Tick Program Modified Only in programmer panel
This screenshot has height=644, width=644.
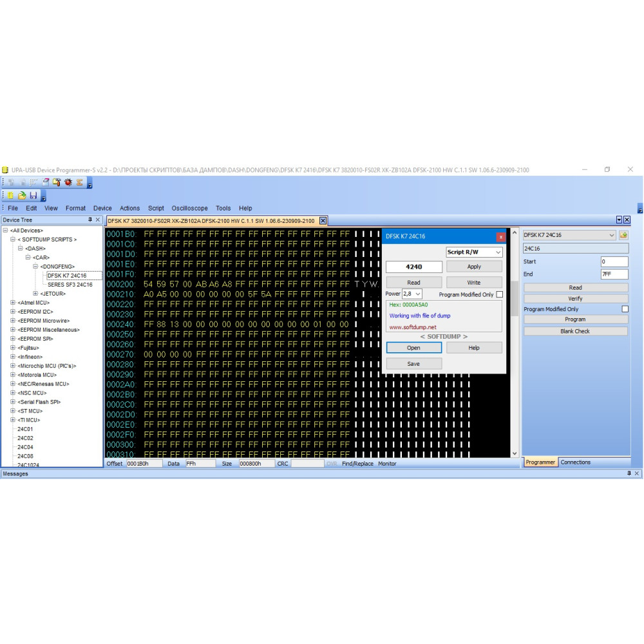625,309
